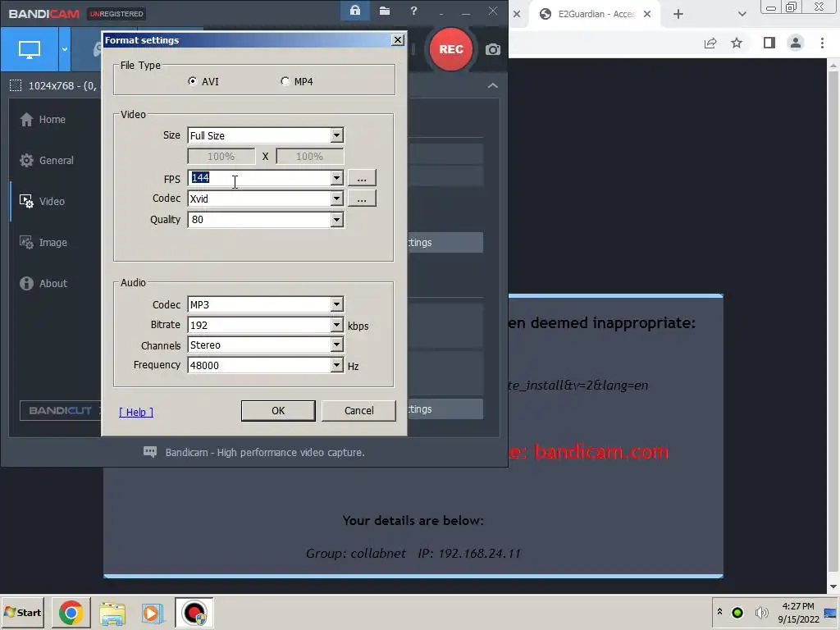Click the green circle tray icon

[x=737, y=612]
